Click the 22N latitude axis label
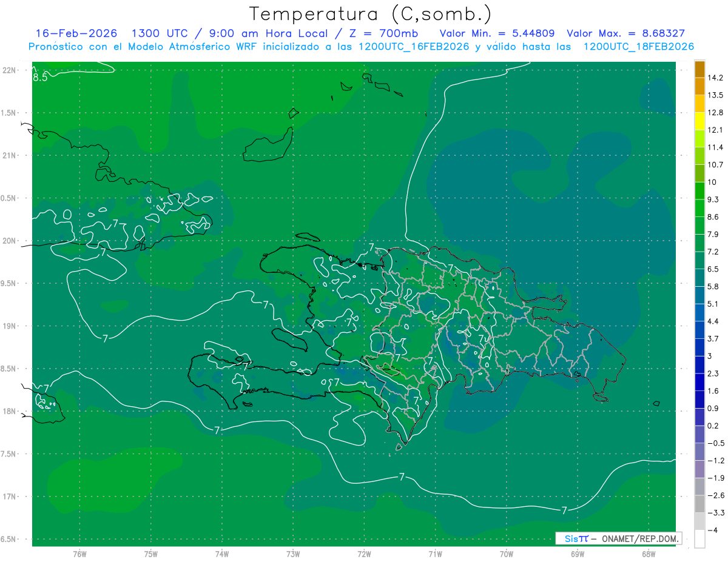The width and height of the screenshot is (728, 562). pyautogui.click(x=9, y=70)
